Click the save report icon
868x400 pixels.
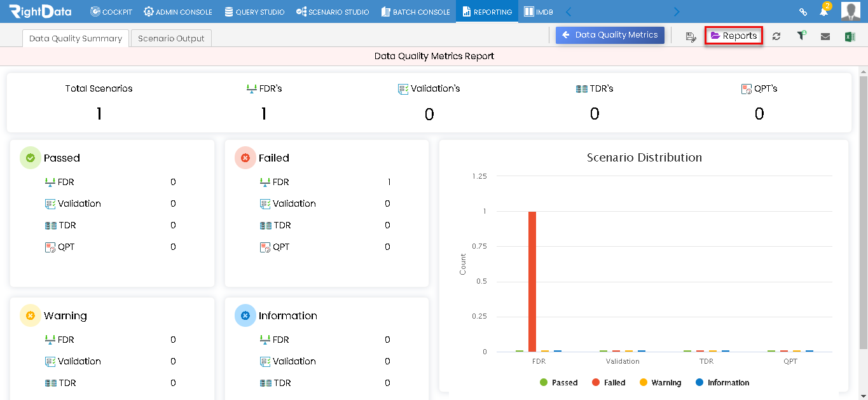point(691,36)
